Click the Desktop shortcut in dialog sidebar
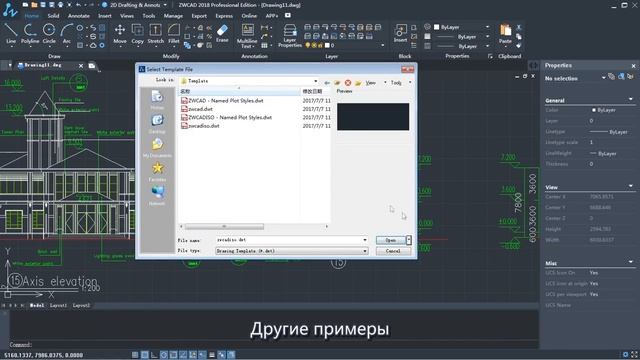The height and width of the screenshot is (360, 640). tap(157, 124)
